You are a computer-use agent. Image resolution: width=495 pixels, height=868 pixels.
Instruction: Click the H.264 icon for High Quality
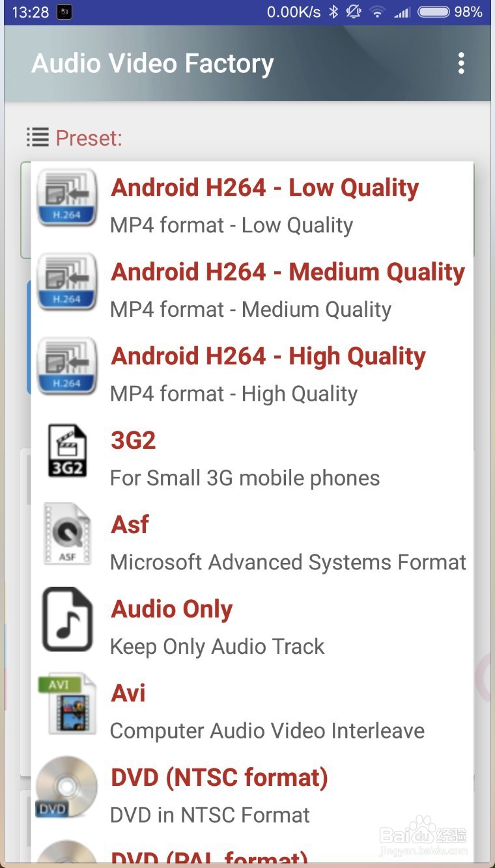pyautogui.click(x=67, y=366)
